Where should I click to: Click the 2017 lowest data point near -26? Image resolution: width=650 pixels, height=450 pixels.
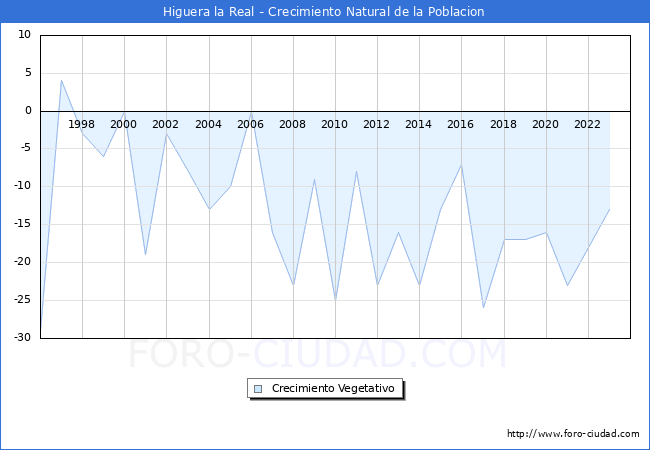point(483,307)
